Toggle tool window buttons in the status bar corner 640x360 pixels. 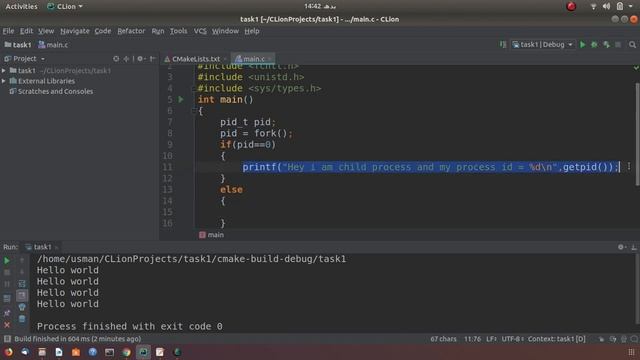point(7,339)
